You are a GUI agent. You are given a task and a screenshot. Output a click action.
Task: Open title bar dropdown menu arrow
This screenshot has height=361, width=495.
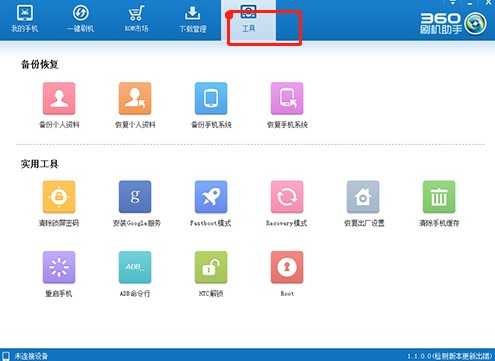453,2
